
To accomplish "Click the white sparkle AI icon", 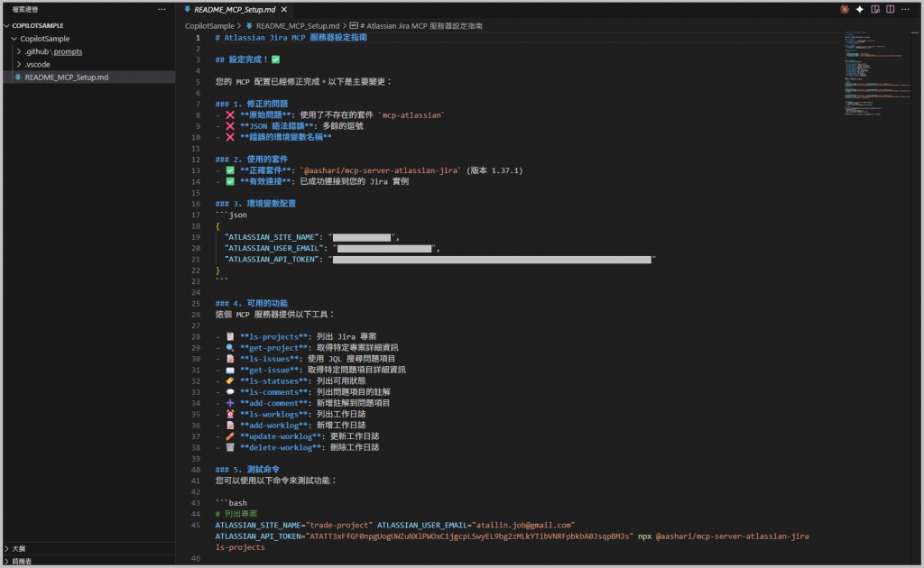I will click(860, 9).
